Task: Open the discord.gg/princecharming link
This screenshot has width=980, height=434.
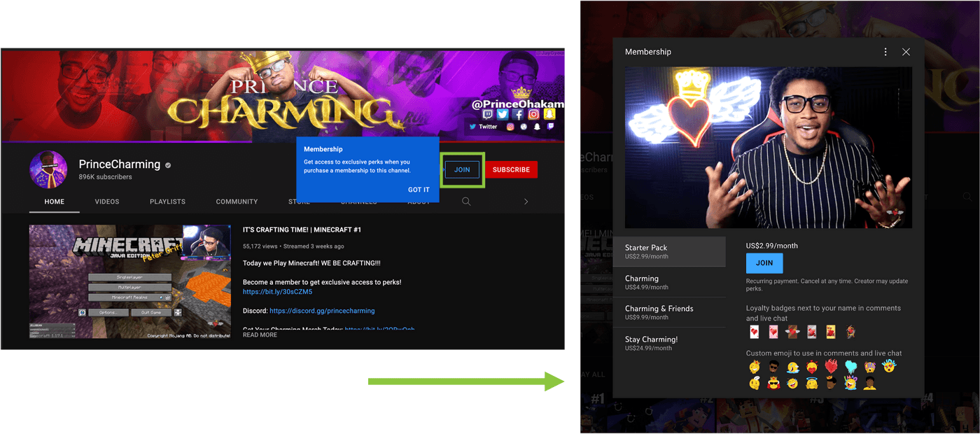Action: click(322, 311)
